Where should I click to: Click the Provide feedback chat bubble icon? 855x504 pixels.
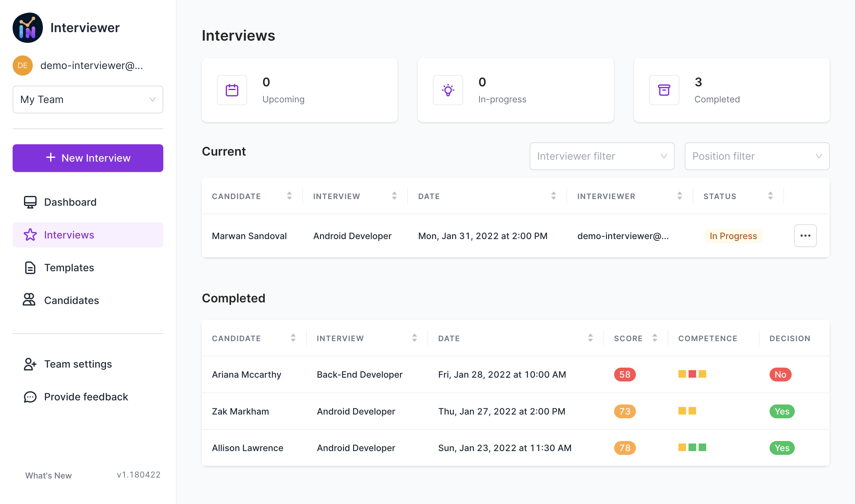(30, 397)
